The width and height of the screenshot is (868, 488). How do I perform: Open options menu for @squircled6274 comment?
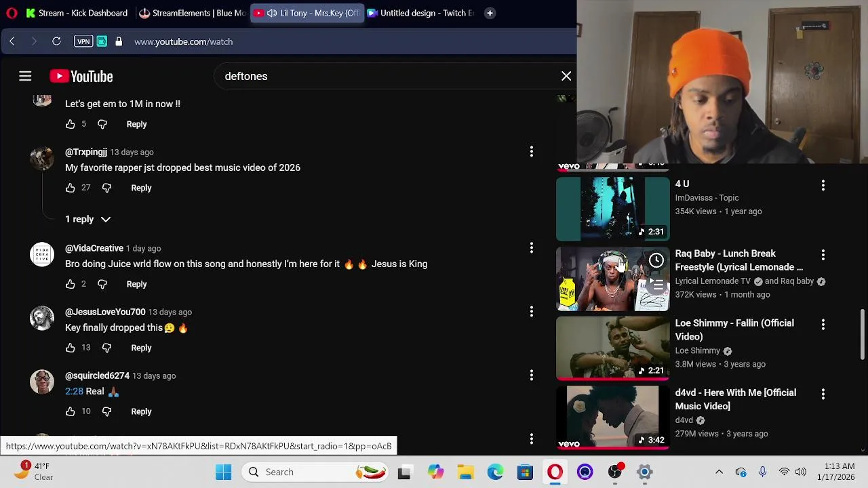click(532, 375)
